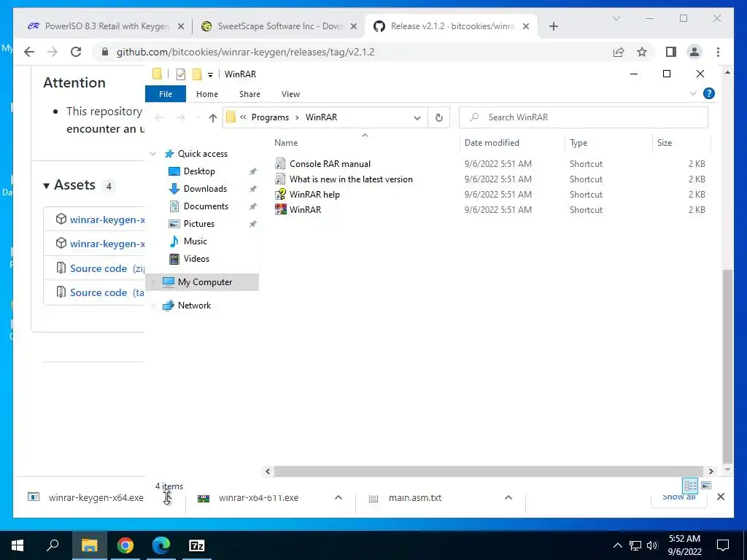747x560 pixels.
Task: Close the Chrome downloads bar
Action: point(720,497)
